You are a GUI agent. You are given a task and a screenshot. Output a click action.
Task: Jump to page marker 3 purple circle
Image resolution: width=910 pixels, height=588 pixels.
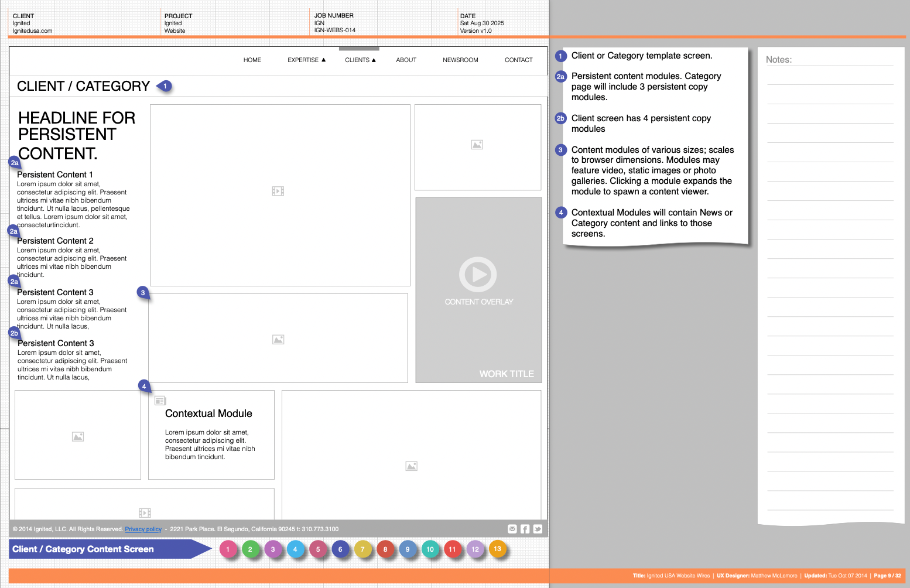coord(273,549)
